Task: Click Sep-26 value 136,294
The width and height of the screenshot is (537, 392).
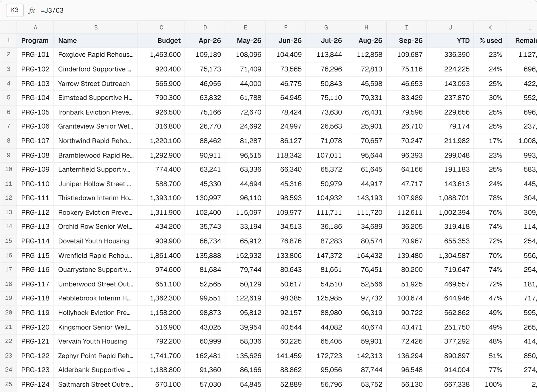Action: 407,356
